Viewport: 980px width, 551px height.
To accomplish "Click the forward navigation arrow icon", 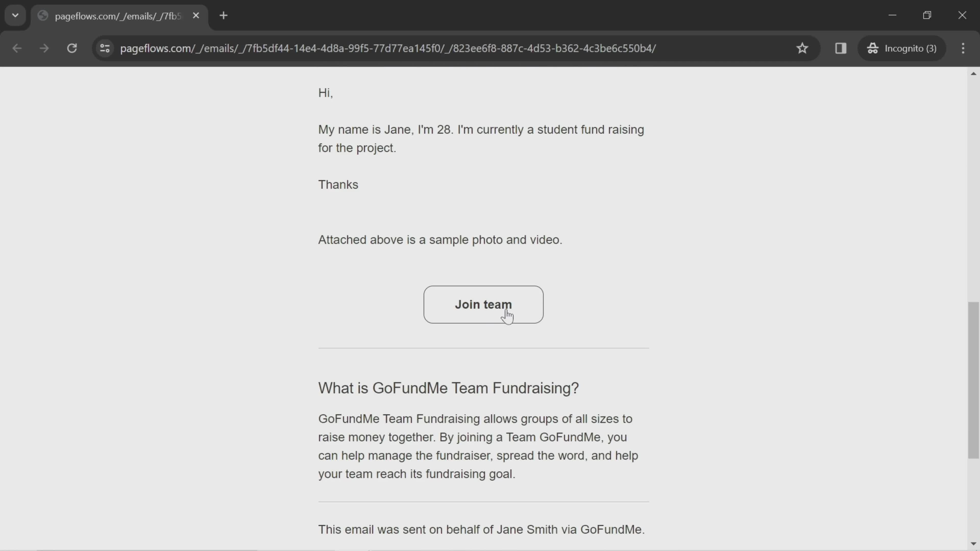I will [44, 48].
